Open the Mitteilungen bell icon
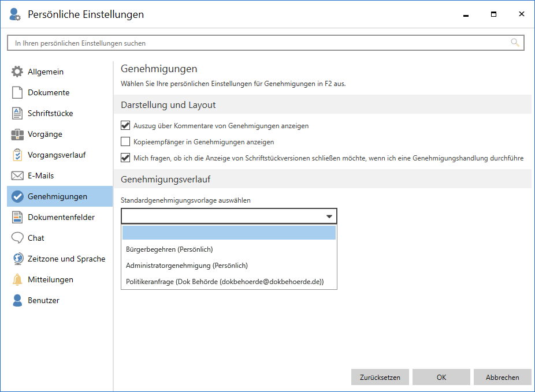The width and height of the screenshot is (535, 392). [x=17, y=280]
